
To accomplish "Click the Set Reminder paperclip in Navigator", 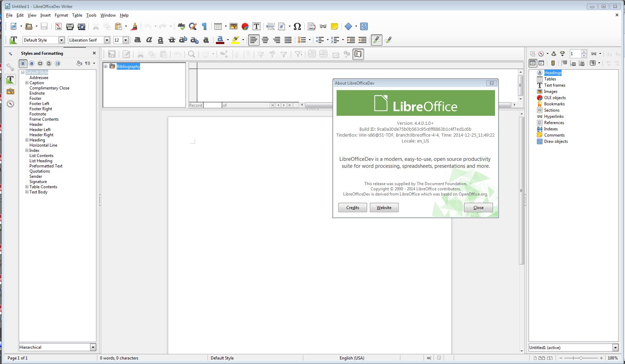I will tap(553, 63).
